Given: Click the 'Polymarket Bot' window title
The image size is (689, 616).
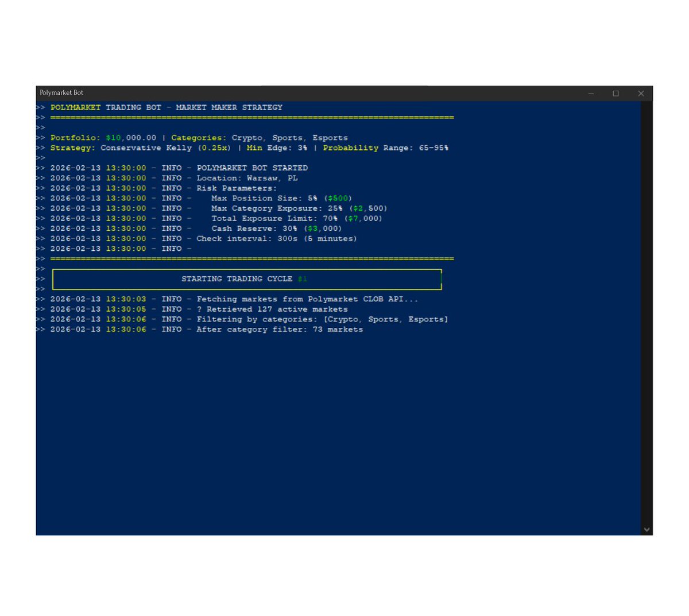Looking at the screenshot, I should click(x=61, y=92).
